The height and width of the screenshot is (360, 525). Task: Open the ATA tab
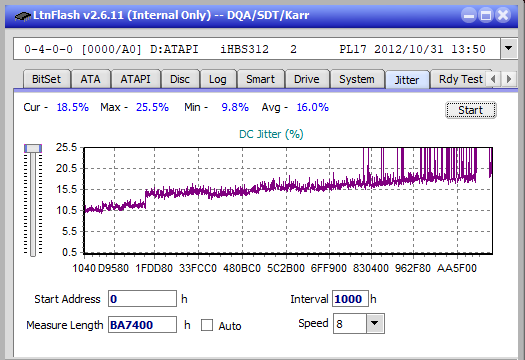point(90,79)
